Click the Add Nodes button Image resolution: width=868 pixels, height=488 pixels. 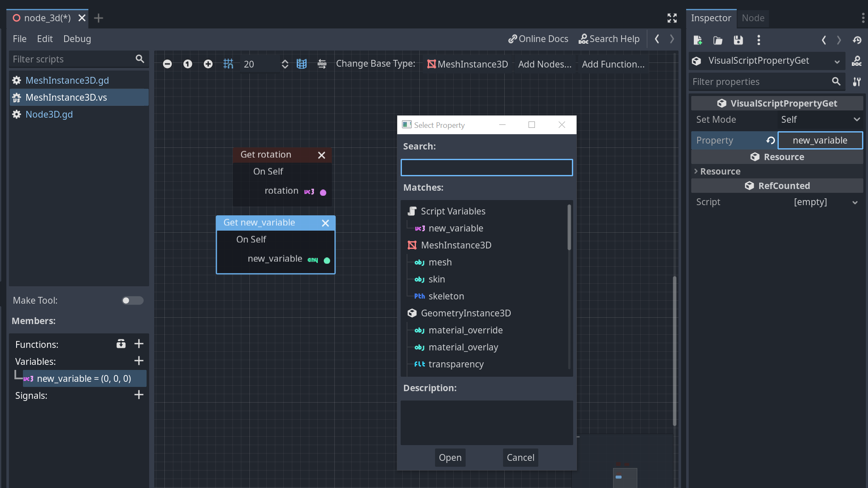(x=544, y=64)
